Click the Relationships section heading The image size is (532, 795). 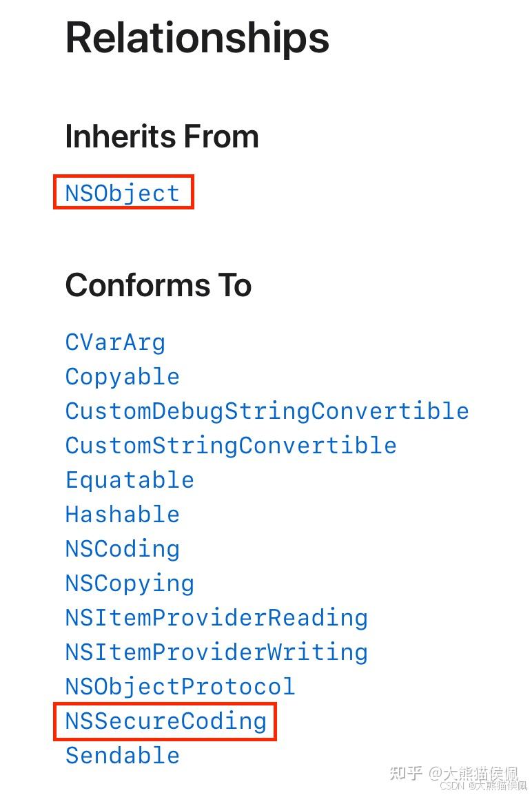[197, 37]
